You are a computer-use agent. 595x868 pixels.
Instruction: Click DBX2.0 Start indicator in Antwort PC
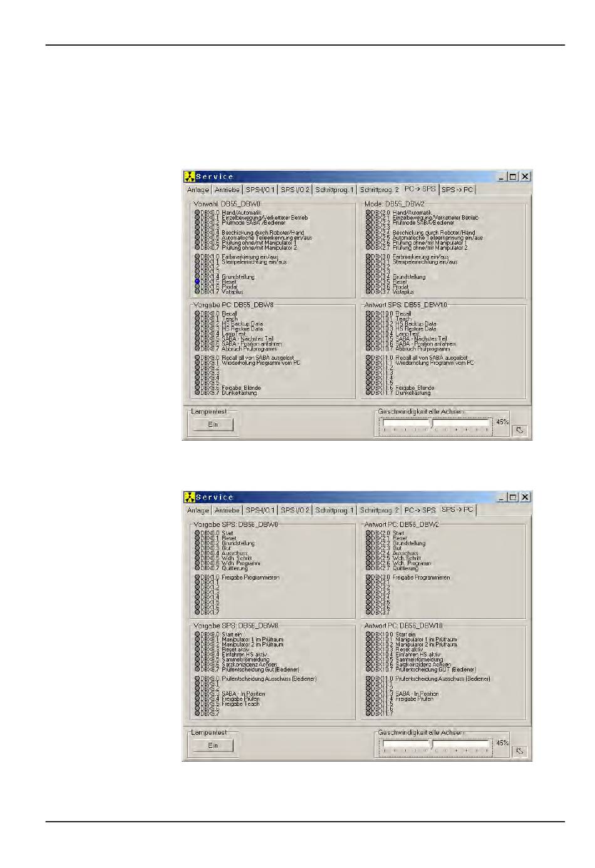368,533
